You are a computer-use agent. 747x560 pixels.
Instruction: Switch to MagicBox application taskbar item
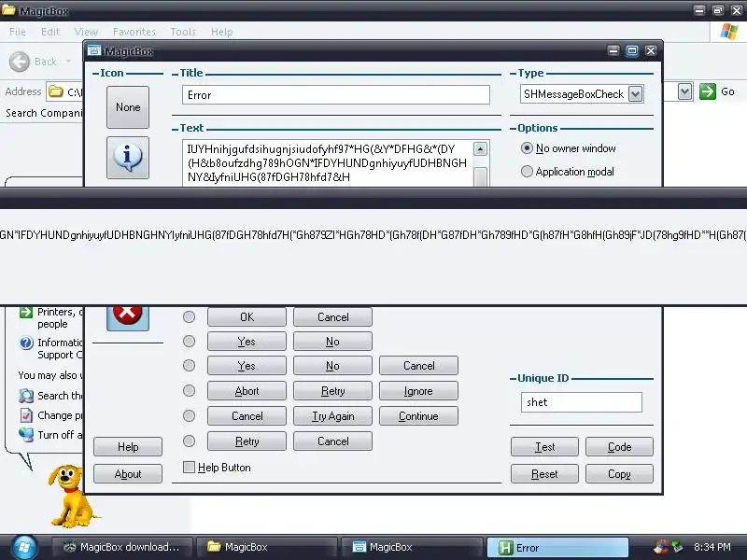point(412,547)
